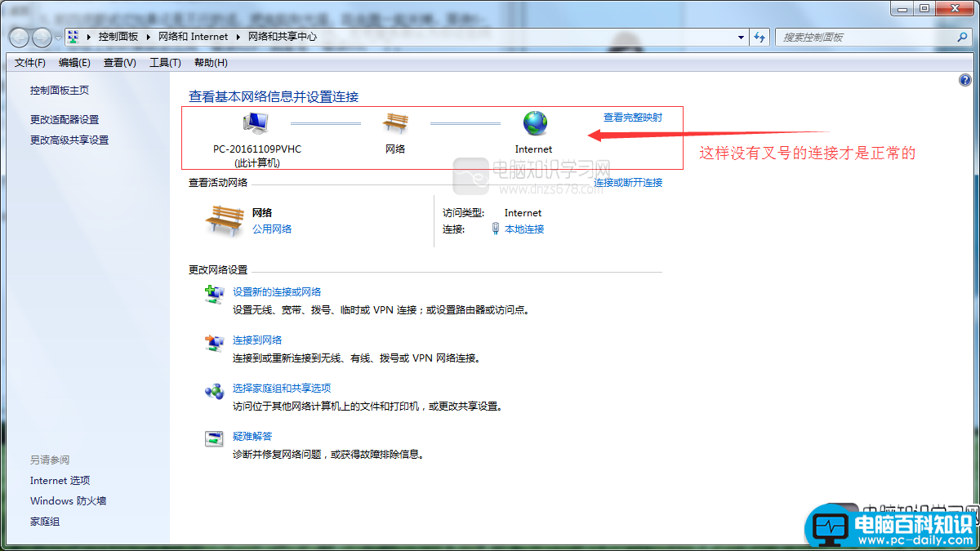Open 选择家庭组和共享选项 link
980x551 pixels.
tap(282, 388)
